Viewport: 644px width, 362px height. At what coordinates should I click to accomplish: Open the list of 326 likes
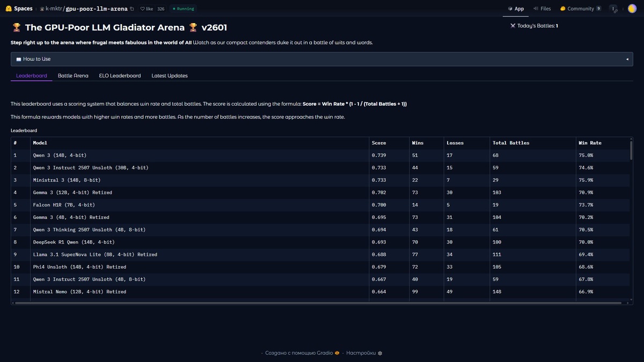point(161,9)
